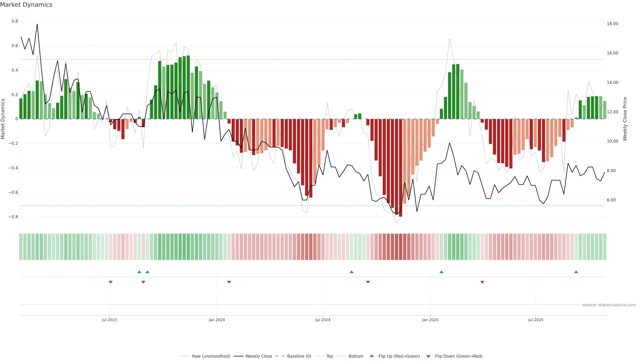The image size is (644, 362).
Task: Select the last green flip-up marker after Jul 2025
Action: pyautogui.click(x=576, y=272)
